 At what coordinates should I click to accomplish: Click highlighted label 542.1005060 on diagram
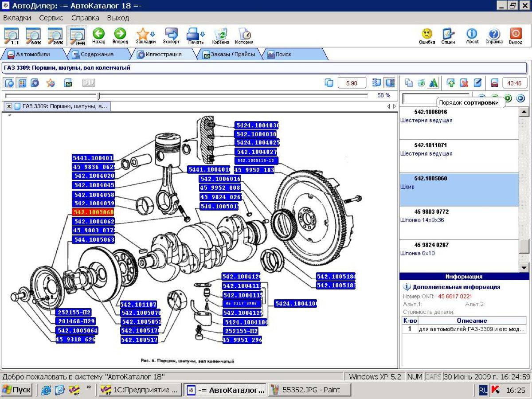point(94,212)
